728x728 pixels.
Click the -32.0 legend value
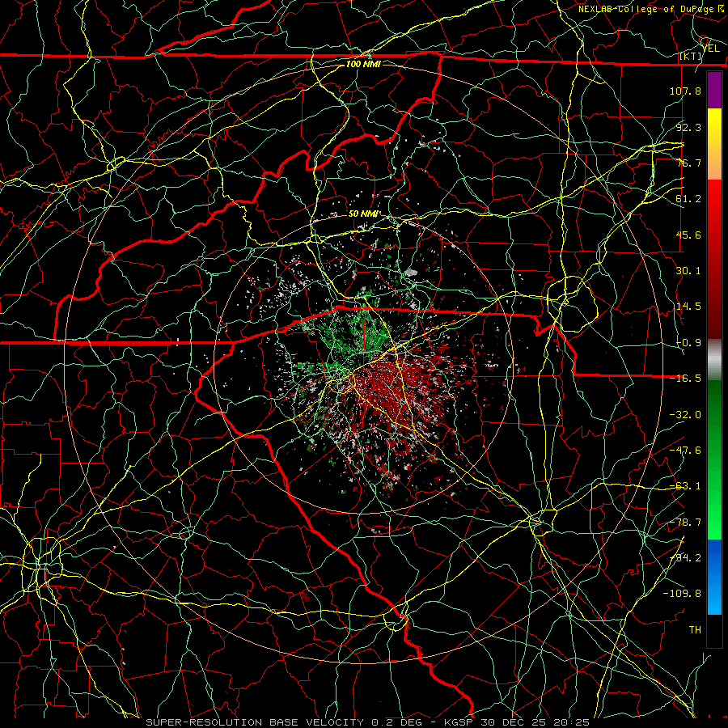[x=685, y=415]
